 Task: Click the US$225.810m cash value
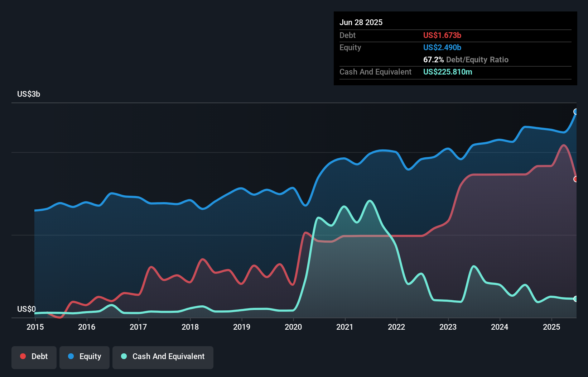pos(448,72)
